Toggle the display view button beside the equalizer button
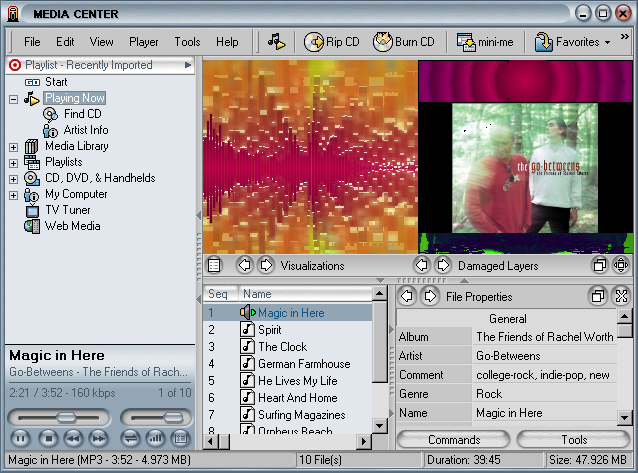638x473 pixels. point(181,438)
